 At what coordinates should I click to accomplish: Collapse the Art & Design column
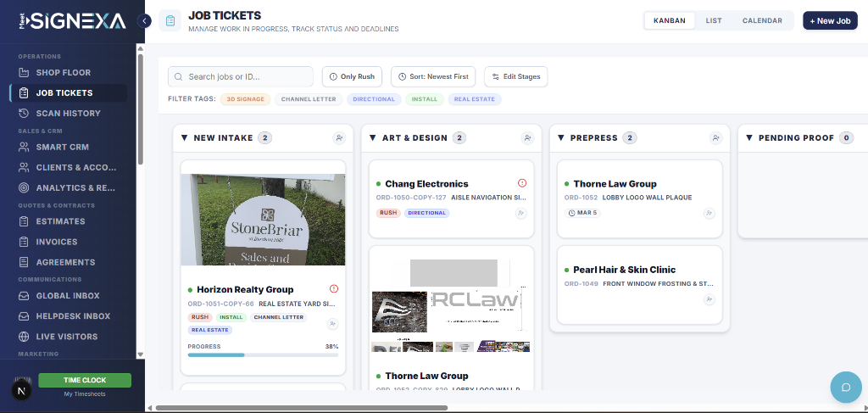pyautogui.click(x=373, y=138)
